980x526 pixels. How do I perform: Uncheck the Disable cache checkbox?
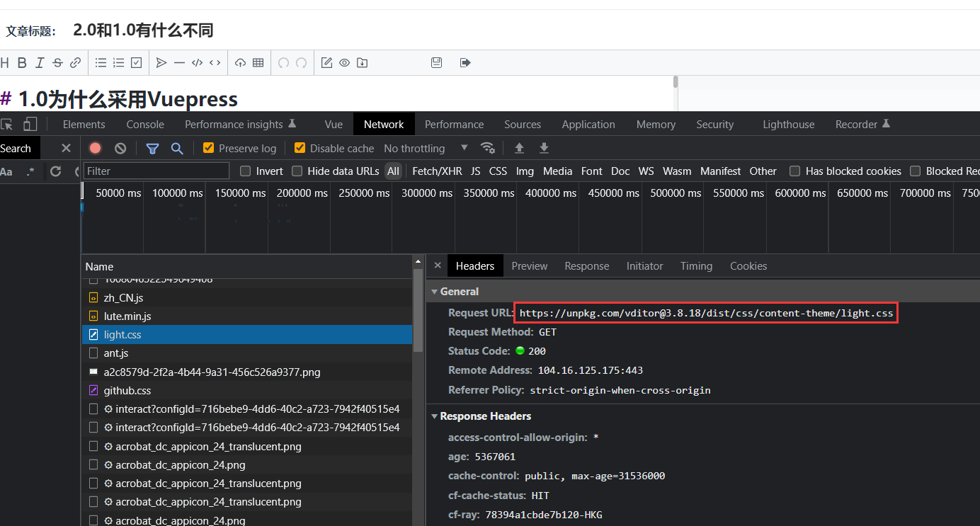point(300,148)
